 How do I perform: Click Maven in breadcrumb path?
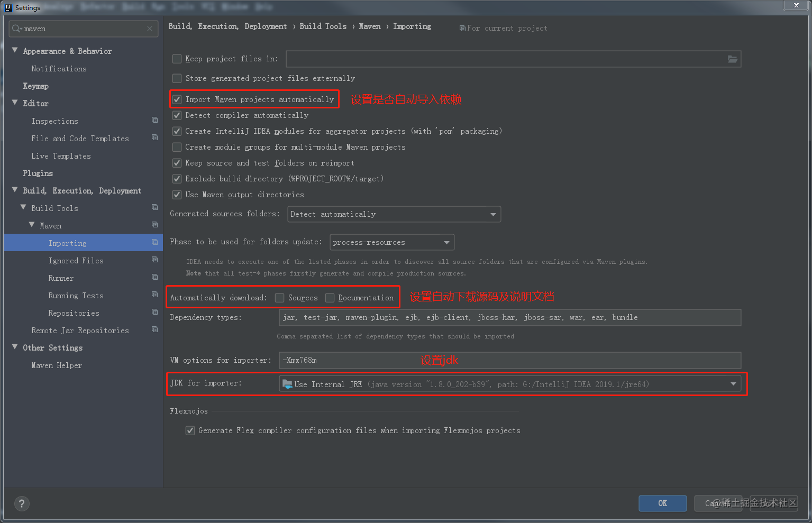tap(370, 26)
